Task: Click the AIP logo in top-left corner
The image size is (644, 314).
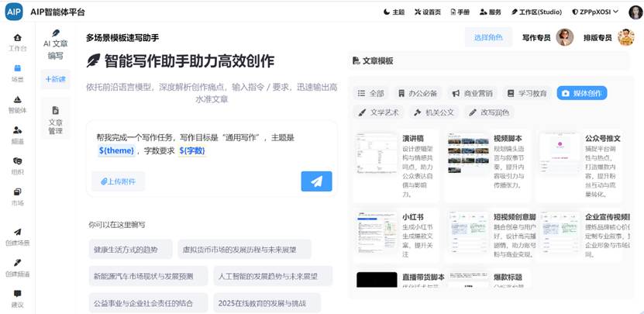Action: tap(15, 12)
